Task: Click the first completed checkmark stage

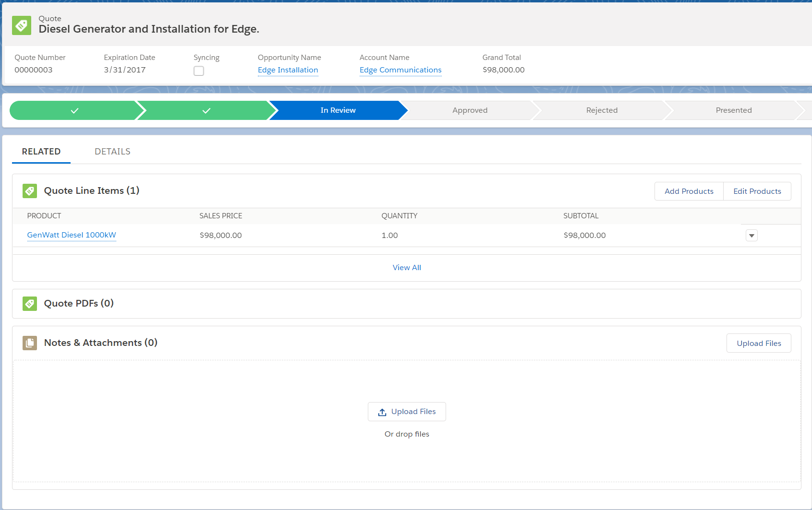Action: tap(74, 110)
